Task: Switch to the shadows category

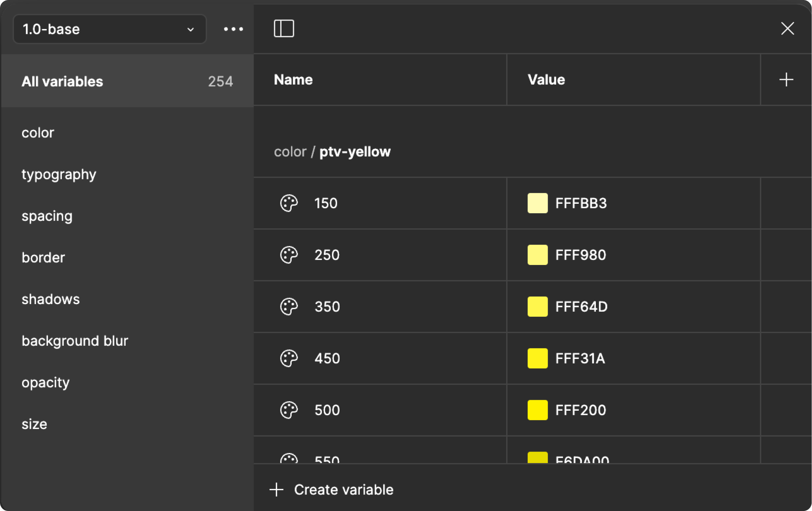Action: (51, 299)
